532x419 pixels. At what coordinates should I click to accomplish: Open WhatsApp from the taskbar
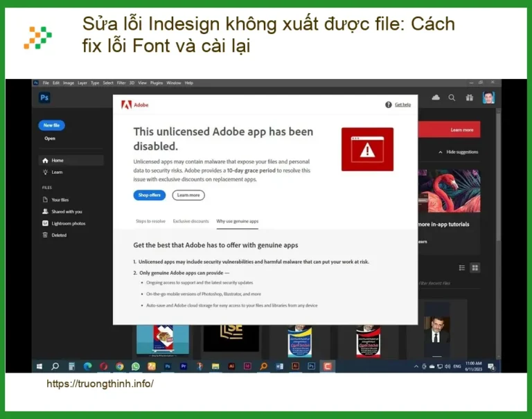(135, 366)
